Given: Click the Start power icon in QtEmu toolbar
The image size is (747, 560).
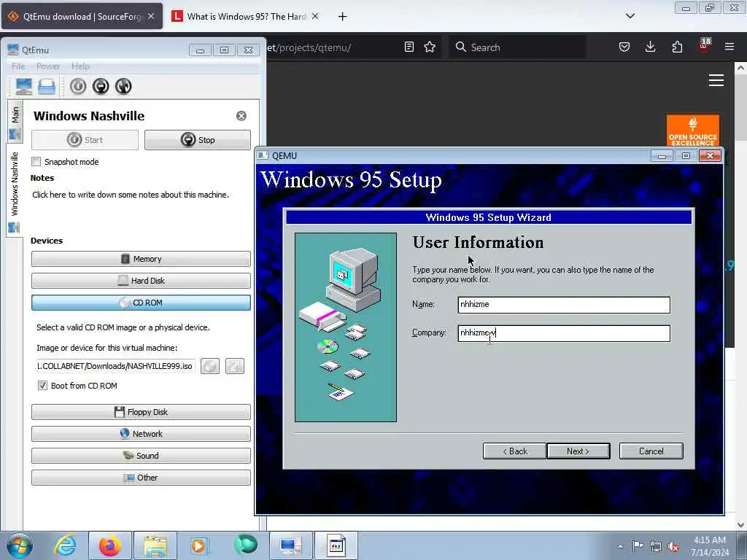Looking at the screenshot, I should coord(78,86).
